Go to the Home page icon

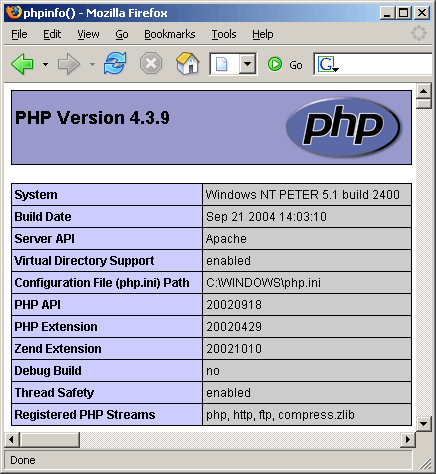[x=187, y=63]
